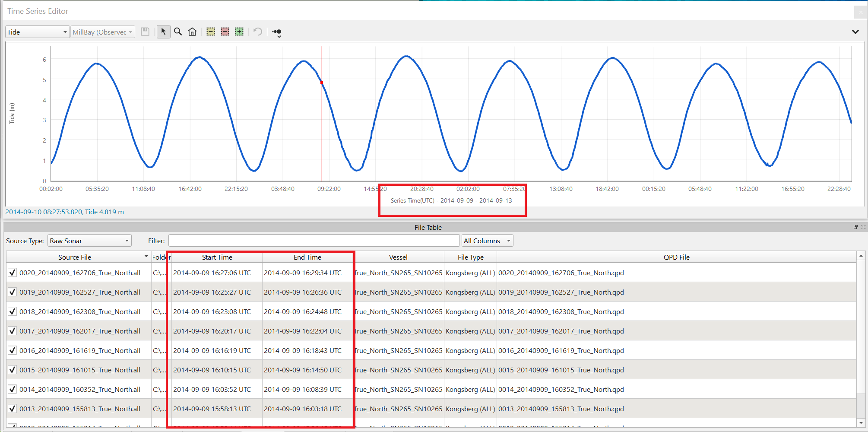
Task: Open the All Columns filter dropdown
Action: tap(487, 241)
